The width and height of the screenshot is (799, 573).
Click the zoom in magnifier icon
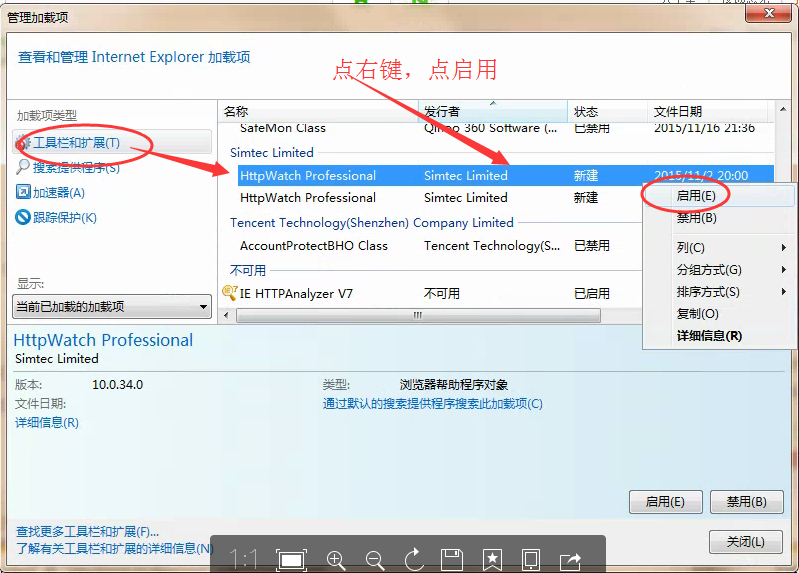[336, 560]
